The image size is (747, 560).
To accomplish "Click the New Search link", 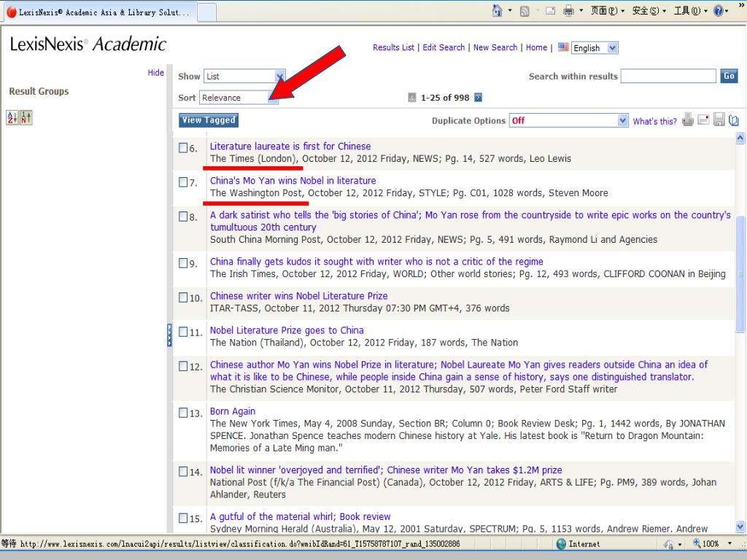I will pyautogui.click(x=495, y=47).
